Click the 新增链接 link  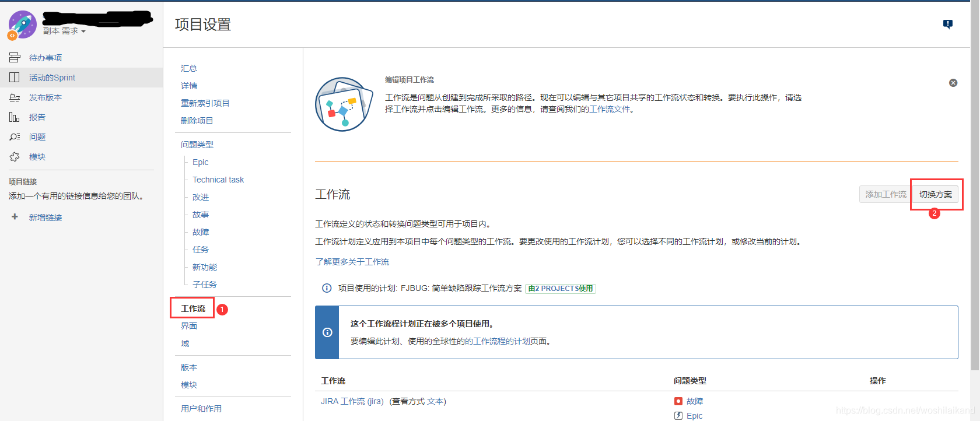coord(45,217)
